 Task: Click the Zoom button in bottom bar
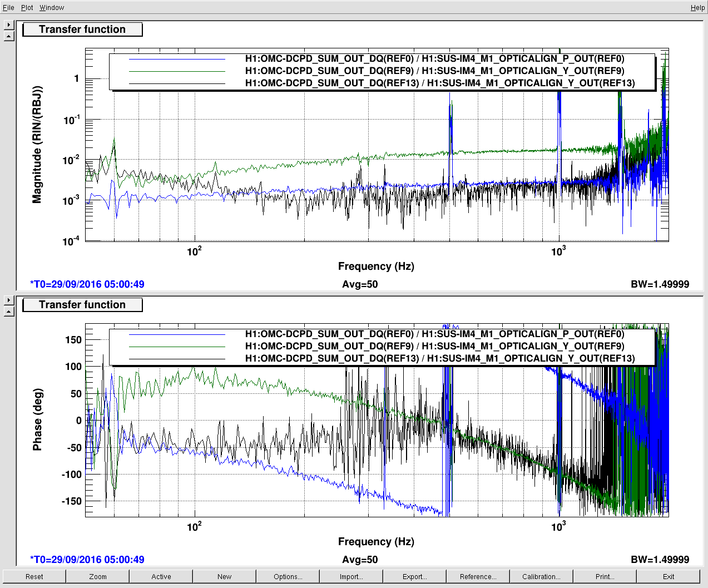[98, 576]
